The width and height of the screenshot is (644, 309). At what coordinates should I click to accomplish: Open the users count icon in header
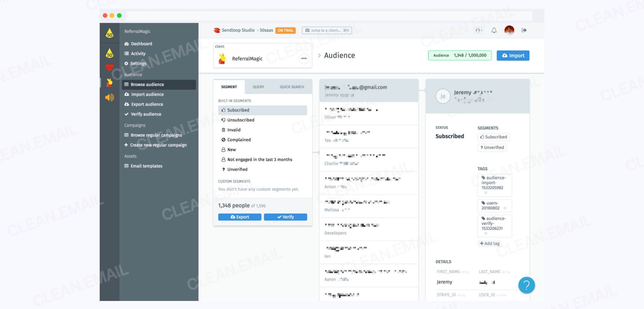coord(479,30)
